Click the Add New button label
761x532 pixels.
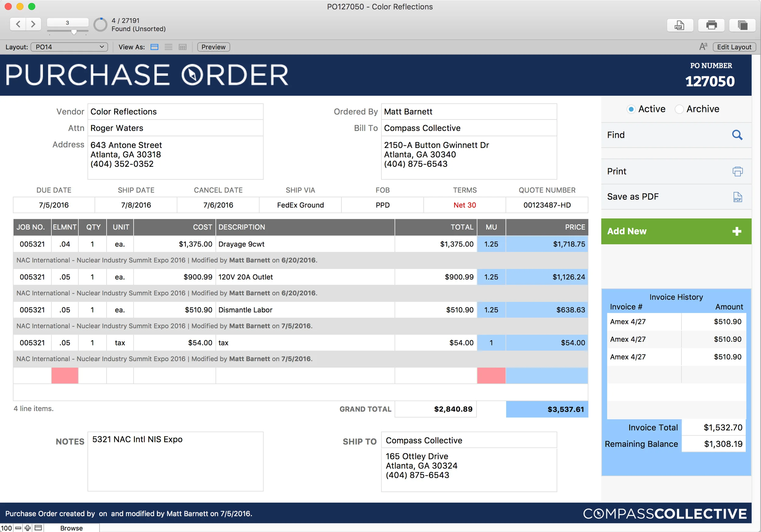click(x=626, y=231)
